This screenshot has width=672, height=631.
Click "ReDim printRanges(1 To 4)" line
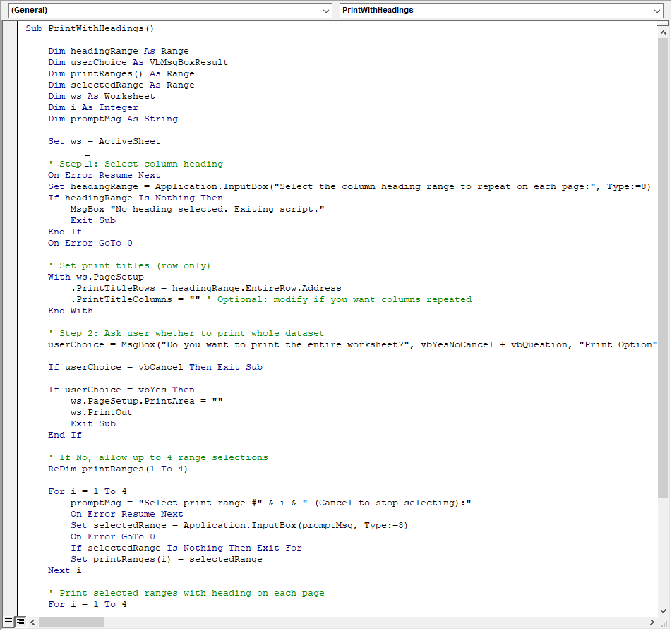tap(118, 469)
